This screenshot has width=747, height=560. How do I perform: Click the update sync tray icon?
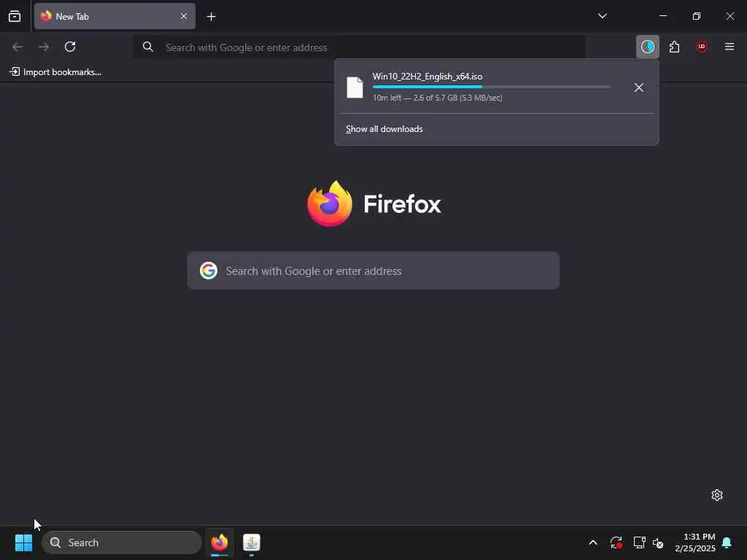(x=616, y=542)
